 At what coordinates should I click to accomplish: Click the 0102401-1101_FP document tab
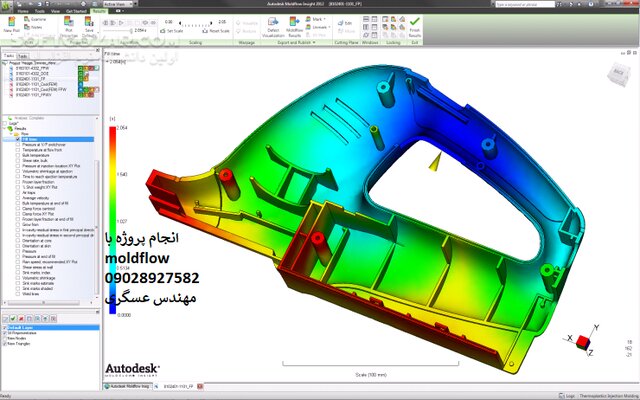pyautogui.click(x=178, y=386)
